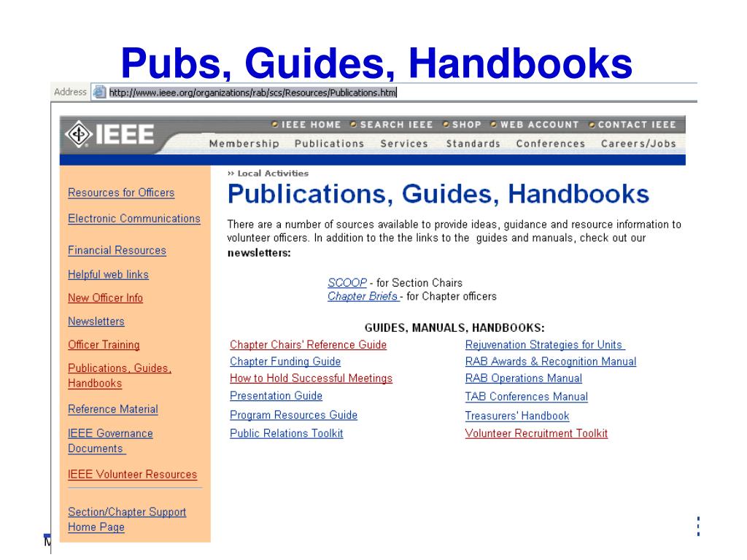Screen dimensions: 747x560
Task: Open the Reference Material sidebar link
Action: [112, 410]
